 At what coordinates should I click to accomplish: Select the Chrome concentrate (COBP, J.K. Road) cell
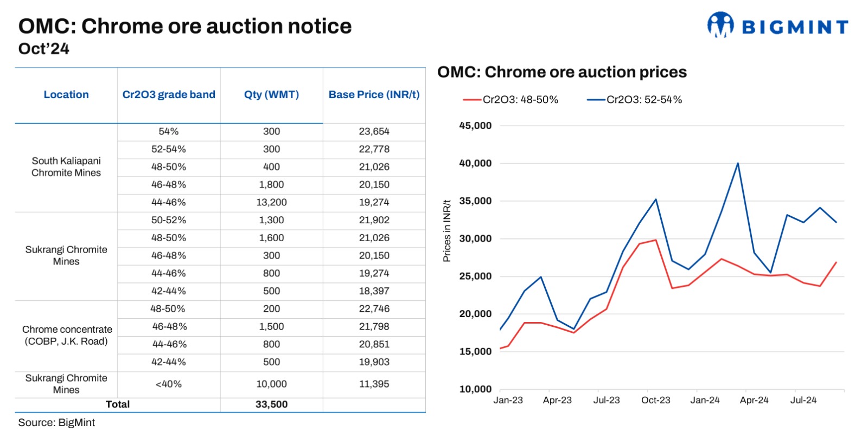coord(67,336)
